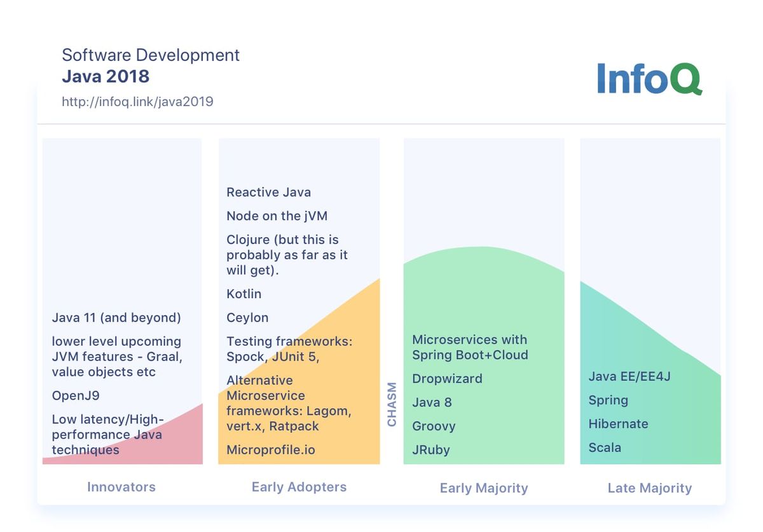Viewport: 763px width, 532px height.
Task: Select 'Node on the jVM' item
Action: pyautogui.click(x=277, y=215)
